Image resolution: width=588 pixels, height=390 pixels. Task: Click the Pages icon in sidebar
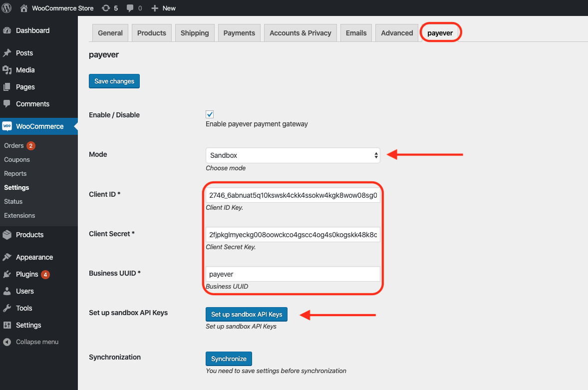coord(7,87)
